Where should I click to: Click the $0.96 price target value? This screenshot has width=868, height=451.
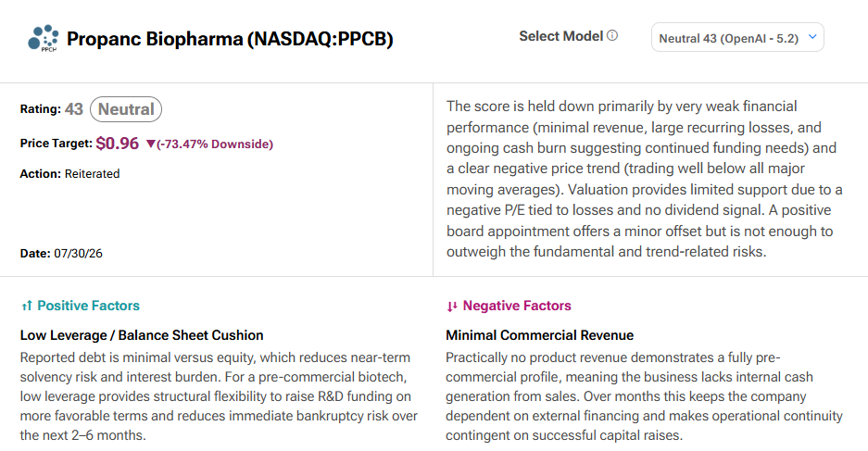click(118, 144)
